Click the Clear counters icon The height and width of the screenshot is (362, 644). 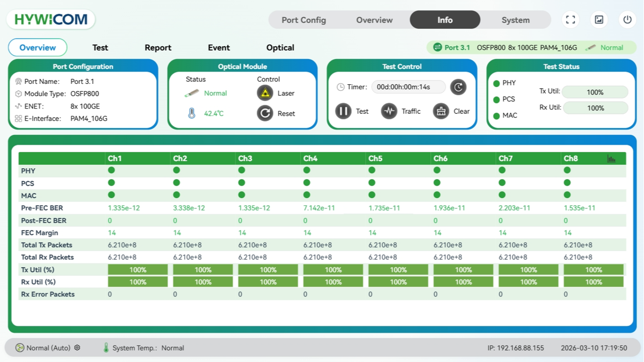[x=441, y=111]
